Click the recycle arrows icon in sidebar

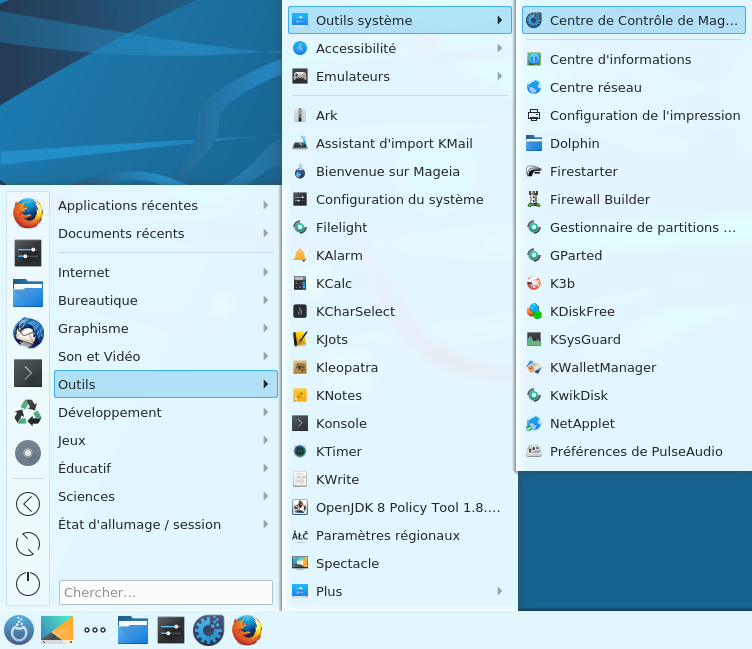(28, 413)
